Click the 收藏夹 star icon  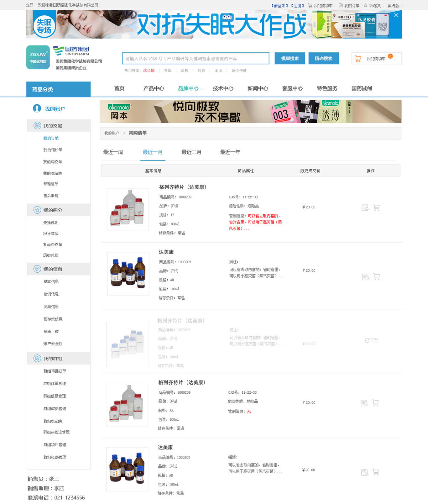[365, 5]
